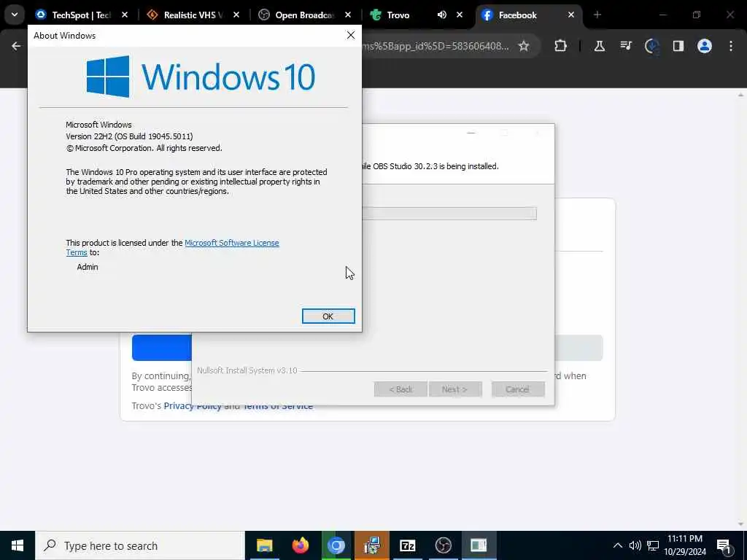This screenshot has height=560, width=747.
Task: Open Chrome from taskbar
Action: click(336, 545)
